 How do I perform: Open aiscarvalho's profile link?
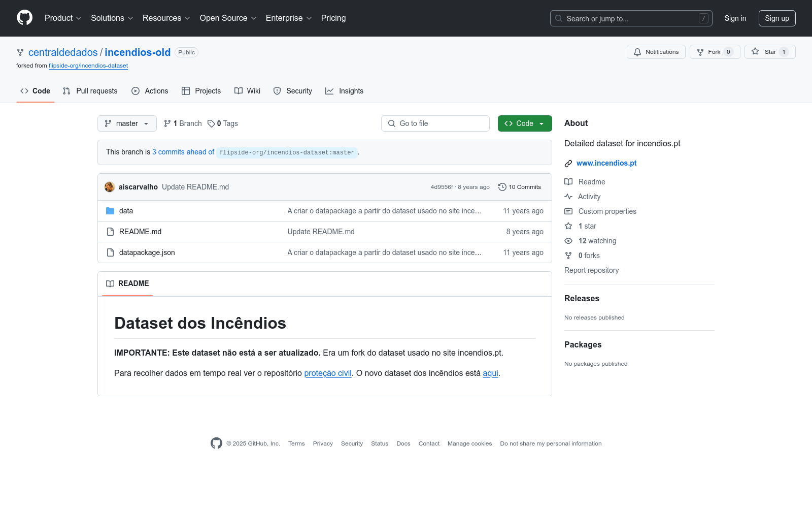click(x=138, y=187)
